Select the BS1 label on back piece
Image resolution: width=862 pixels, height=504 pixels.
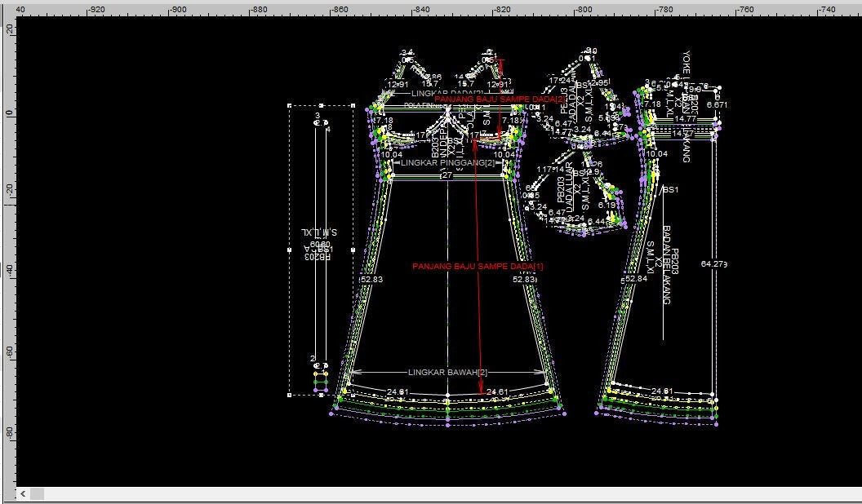tap(671, 190)
